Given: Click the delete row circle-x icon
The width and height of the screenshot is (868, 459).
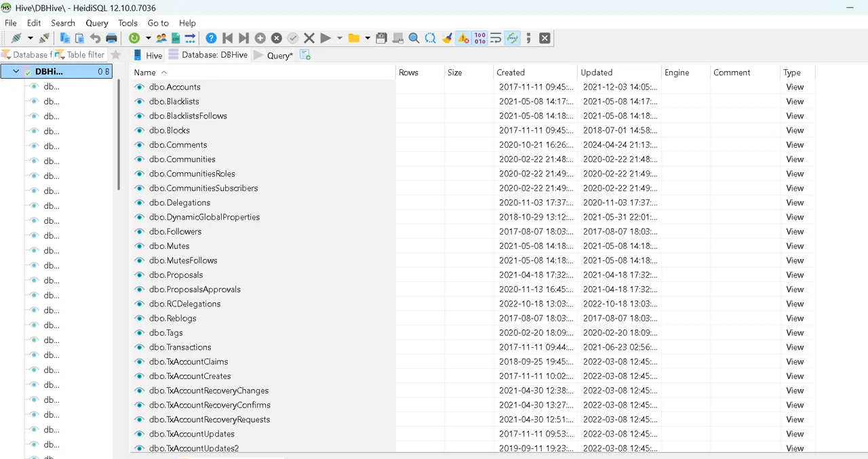Looking at the screenshot, I should click(277, 38).
